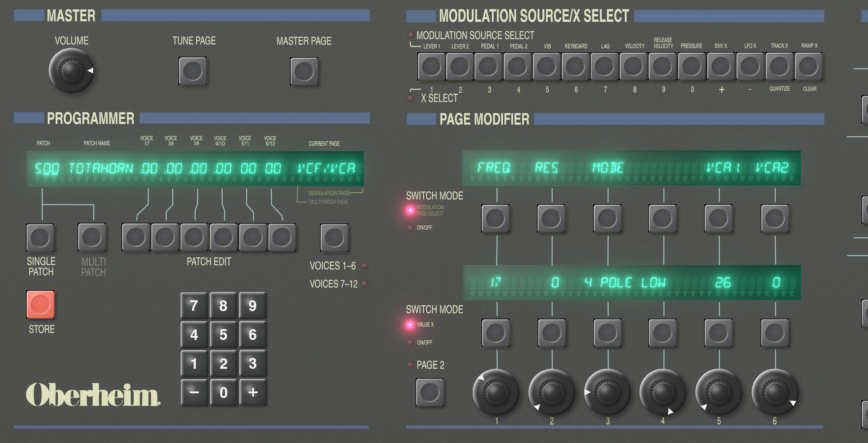Select Track X / Quantize button

pyautogui.click(x=779, y=67)
